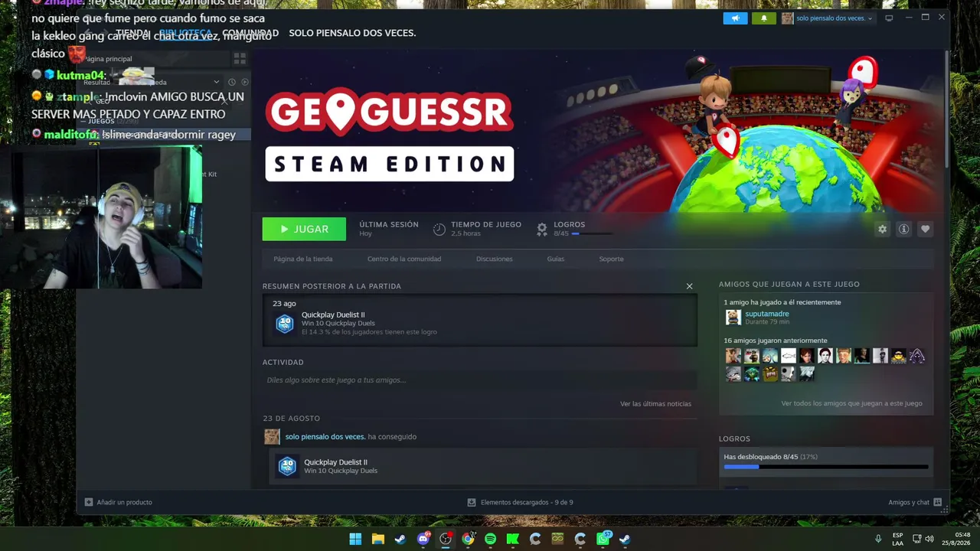Open the volume control in system tray
The width and height of the screenshot is (980, 551).
(x=929, y=539)
